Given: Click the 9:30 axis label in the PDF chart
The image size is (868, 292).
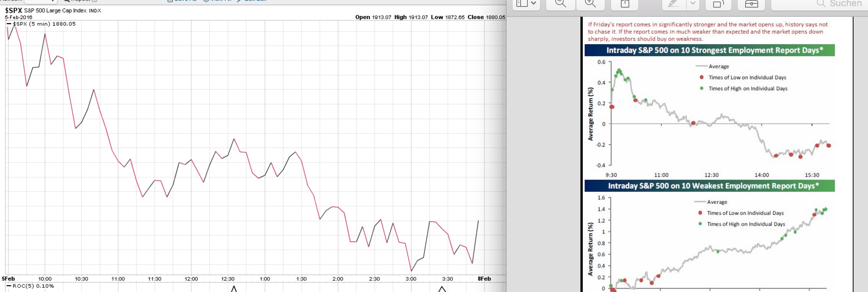Looking at the screenshot, I should [611, 175].
